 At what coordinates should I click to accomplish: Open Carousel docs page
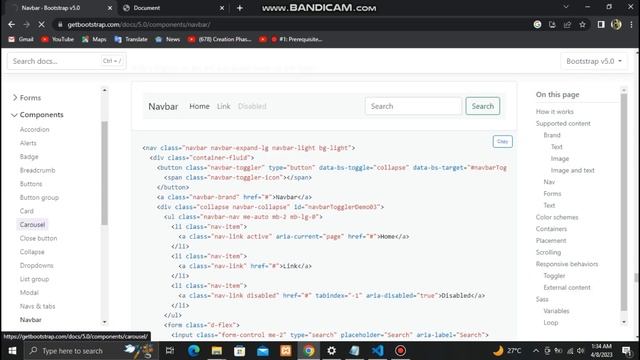pos(32,224)
